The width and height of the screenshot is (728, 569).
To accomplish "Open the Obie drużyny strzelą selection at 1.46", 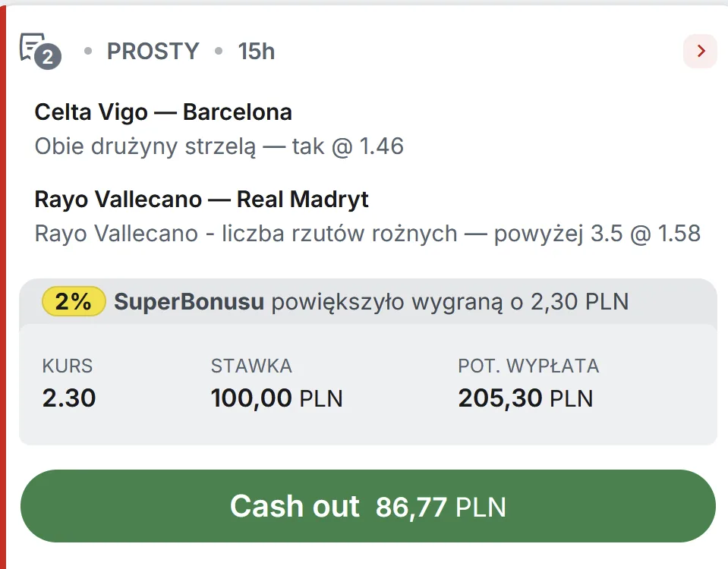I will point(218,146).
